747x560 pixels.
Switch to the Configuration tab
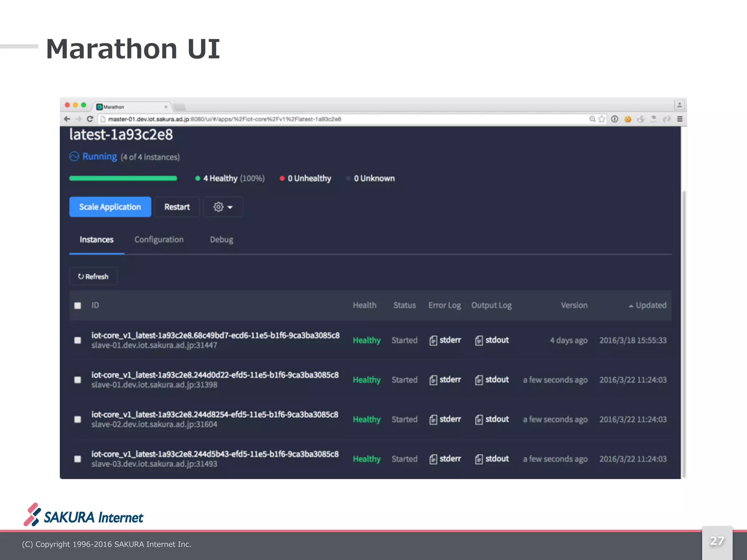point(159,240)
